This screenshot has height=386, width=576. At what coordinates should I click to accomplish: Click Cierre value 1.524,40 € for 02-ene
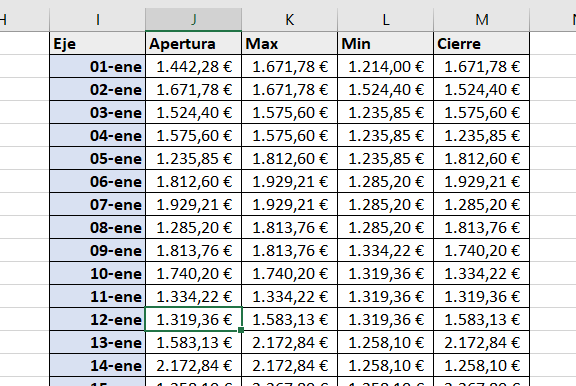(x=482, y=90)
